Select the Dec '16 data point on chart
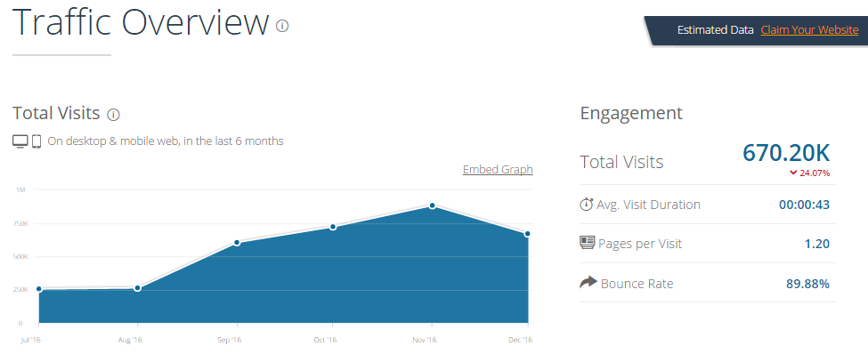Screen dimensions: 868x354 tap(528, 234)
